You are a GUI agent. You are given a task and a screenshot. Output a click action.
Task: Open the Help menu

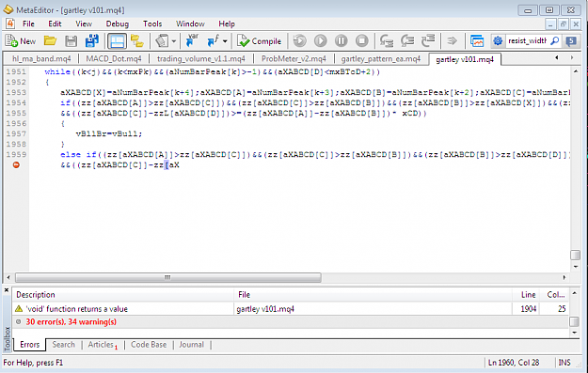227,24
